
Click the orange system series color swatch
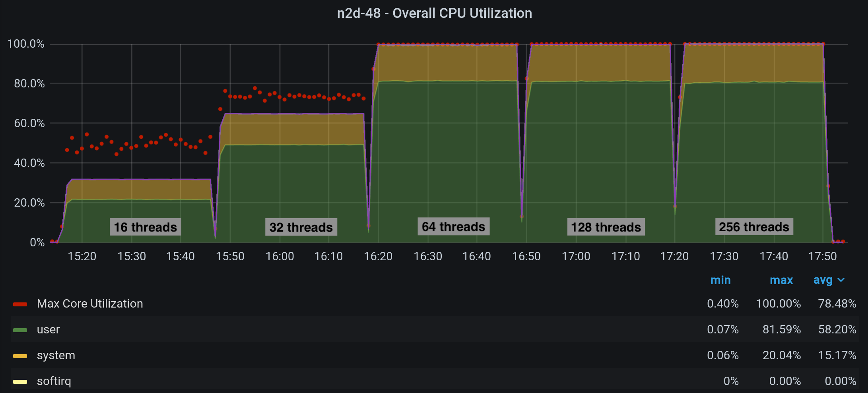20,356
